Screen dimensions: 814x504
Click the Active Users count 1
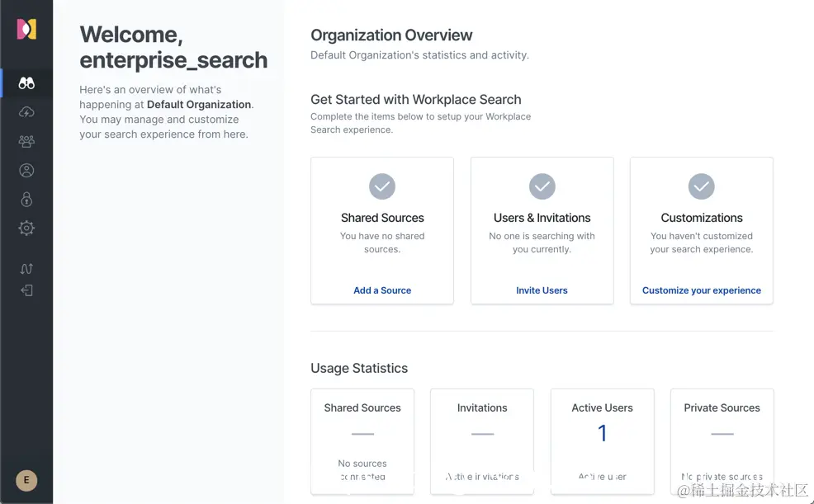[602, 433]
